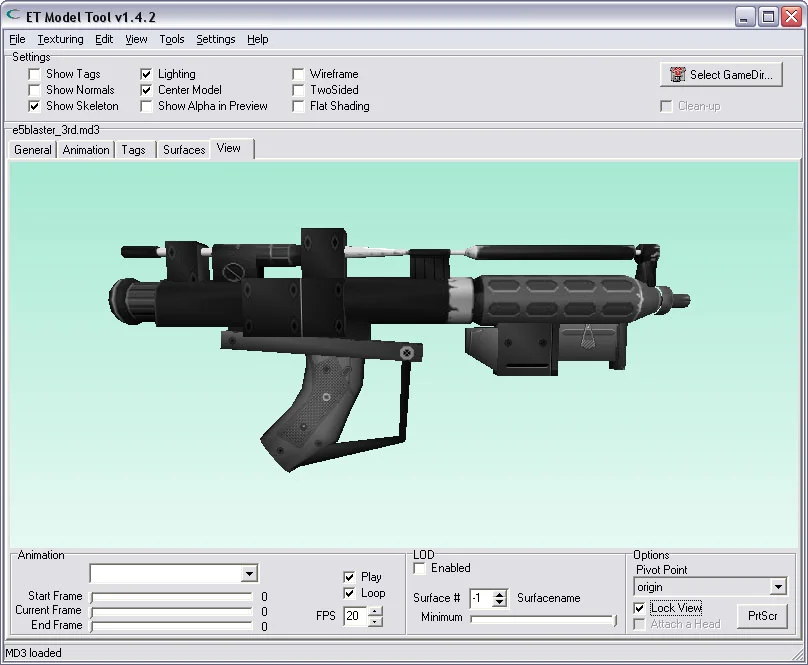The image size is (808, 665).
Task: Click the Current Frame slider
Action: coord(172,612)
